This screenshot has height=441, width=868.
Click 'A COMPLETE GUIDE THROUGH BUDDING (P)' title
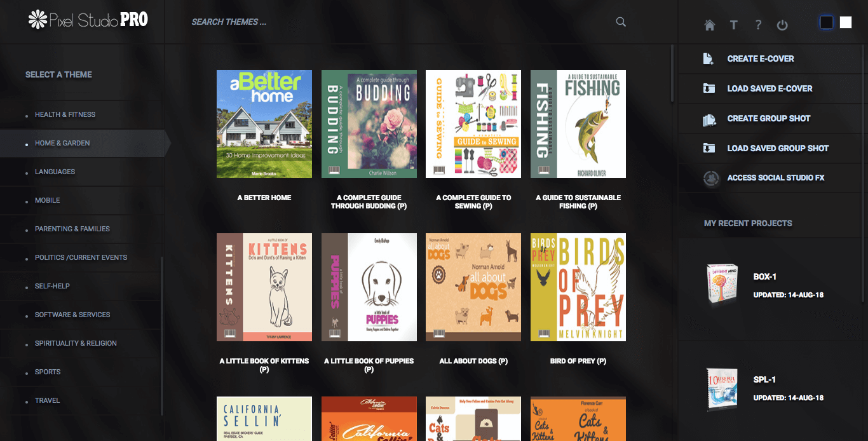pos(369,202)
